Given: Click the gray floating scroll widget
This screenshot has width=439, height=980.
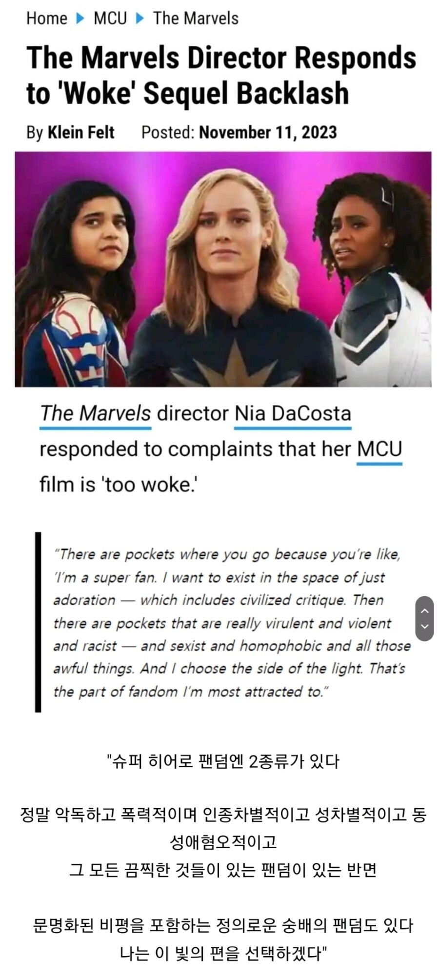Looking at the screenshot, I should (x=424, y=618).
